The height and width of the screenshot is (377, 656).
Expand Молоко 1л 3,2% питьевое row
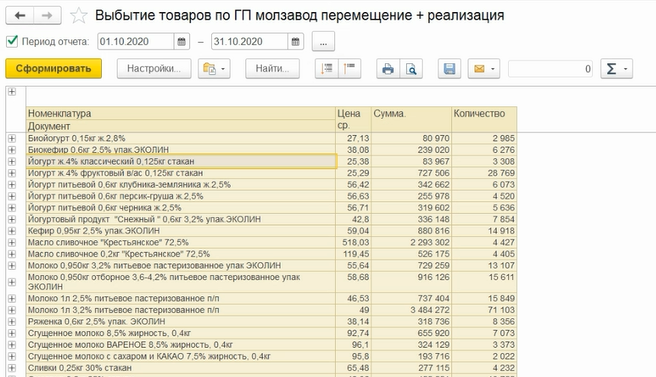click(12, 310)
